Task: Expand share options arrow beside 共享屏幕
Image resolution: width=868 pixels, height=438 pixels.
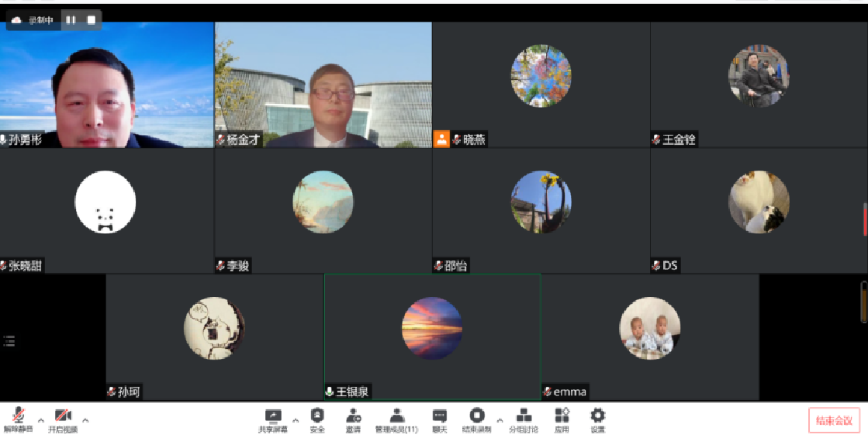Action: click(295, 421)
